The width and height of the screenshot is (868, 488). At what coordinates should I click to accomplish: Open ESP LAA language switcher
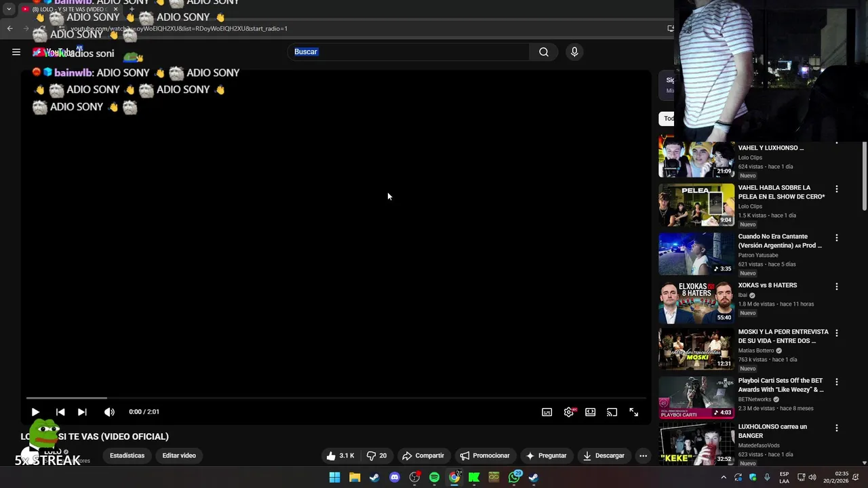tap(784, 477)
